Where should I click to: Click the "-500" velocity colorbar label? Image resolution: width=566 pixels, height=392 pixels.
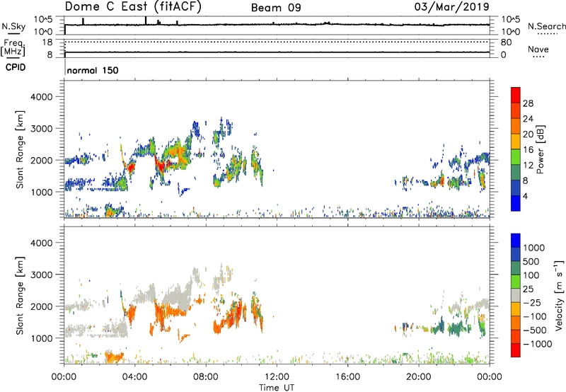pyautogui.click(x=535, y=330)
